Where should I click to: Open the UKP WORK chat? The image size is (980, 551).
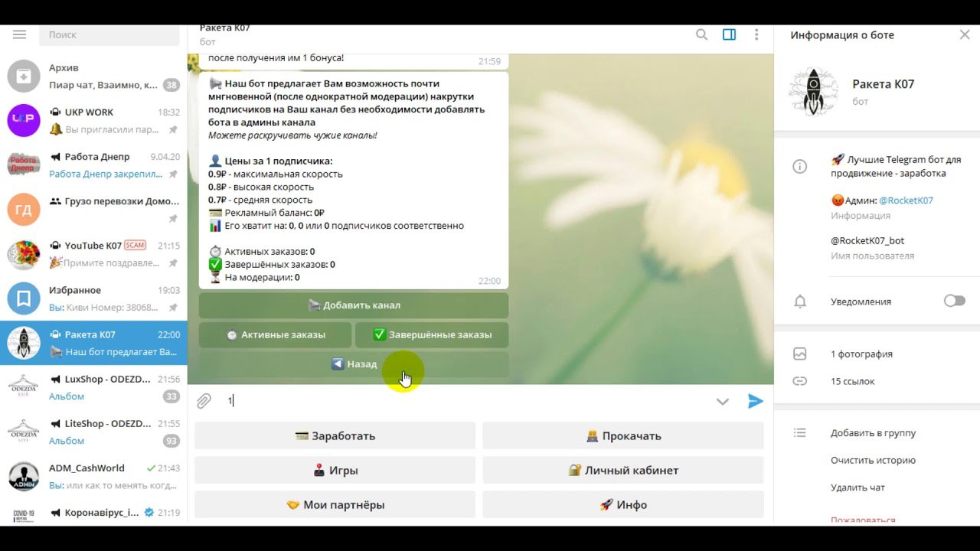tap(93, 120)
